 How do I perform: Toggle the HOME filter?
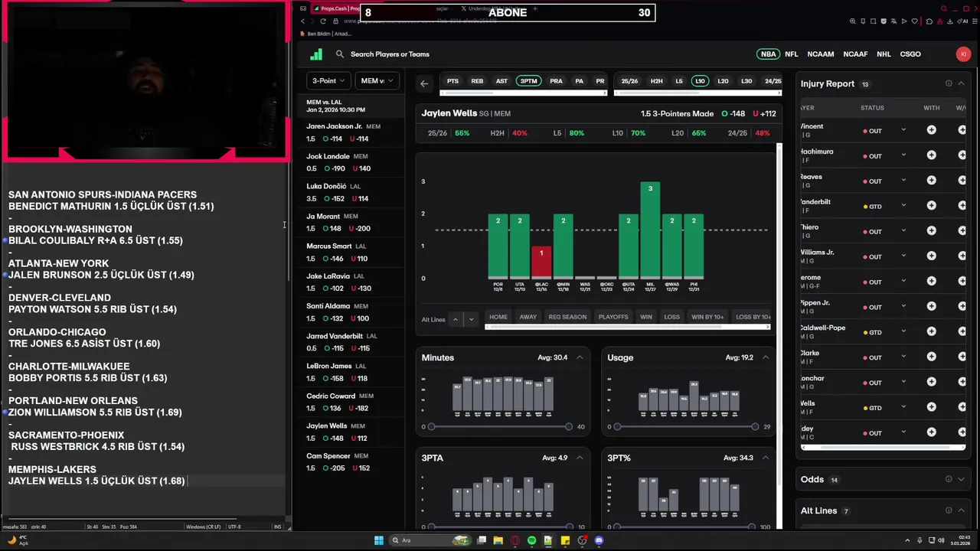(x=498, y=317)
